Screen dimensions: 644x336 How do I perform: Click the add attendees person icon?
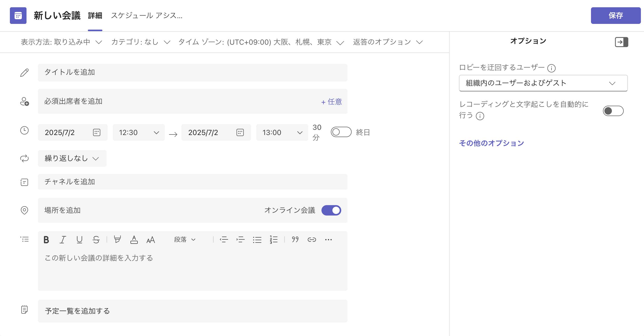[x=24, y=102]
